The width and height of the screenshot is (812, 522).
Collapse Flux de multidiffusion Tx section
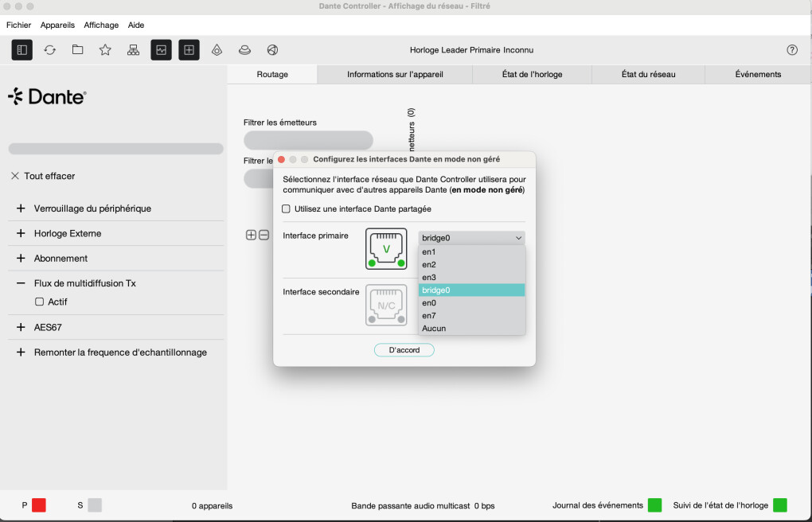click(x=21, y=283)
